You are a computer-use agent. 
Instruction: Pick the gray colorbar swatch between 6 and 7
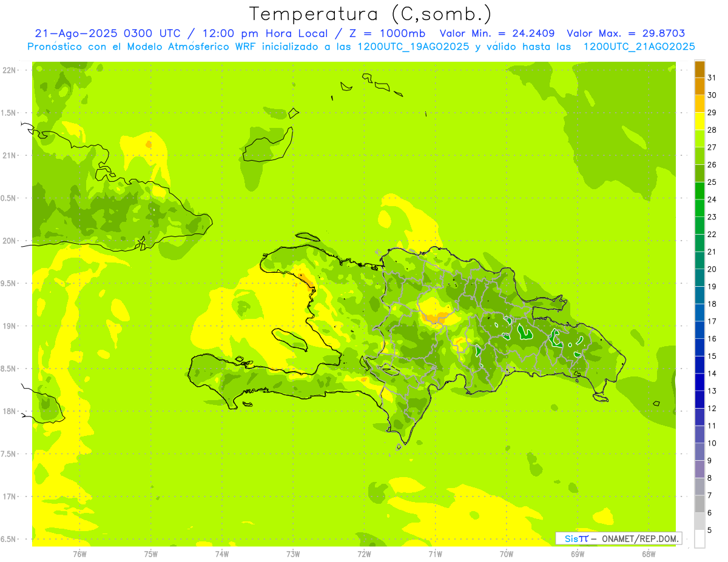pos(699,504)
